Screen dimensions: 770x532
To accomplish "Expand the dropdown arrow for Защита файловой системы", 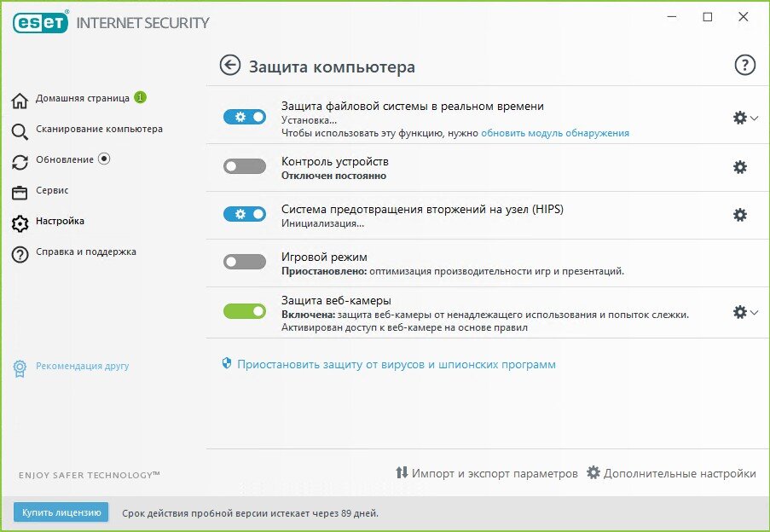I will [x=755, y=119].
